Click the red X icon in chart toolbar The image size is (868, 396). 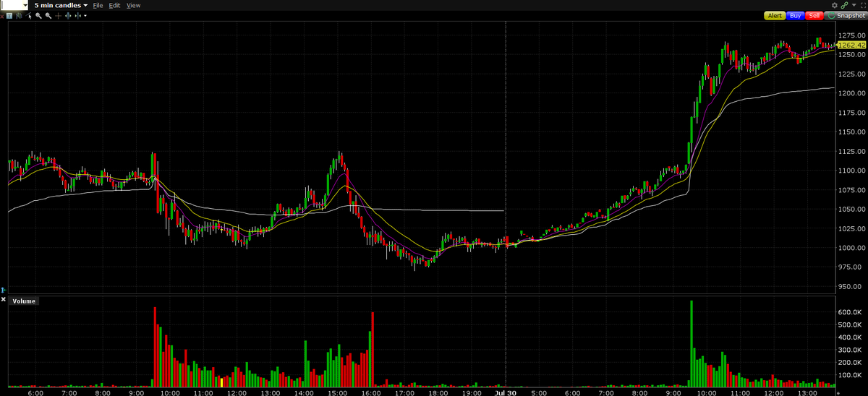pyautogui.click(x=2, y=16)
